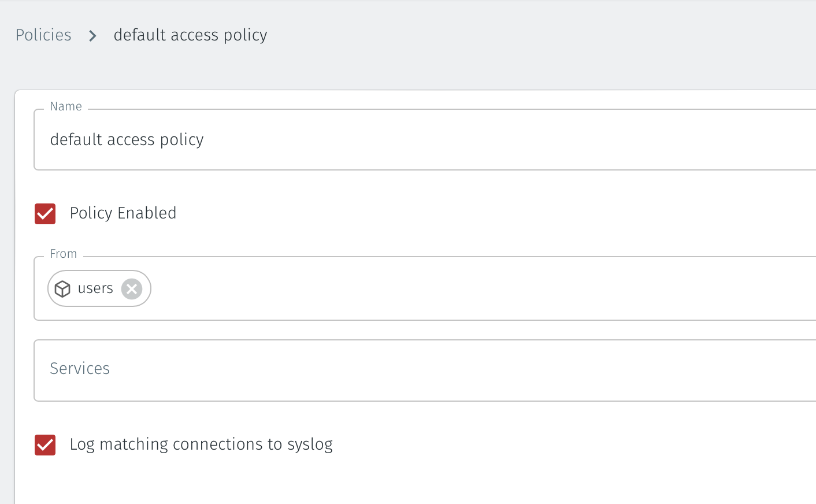Click the "Services" placeholder text

pyautogui.click(x=80, y=369)
